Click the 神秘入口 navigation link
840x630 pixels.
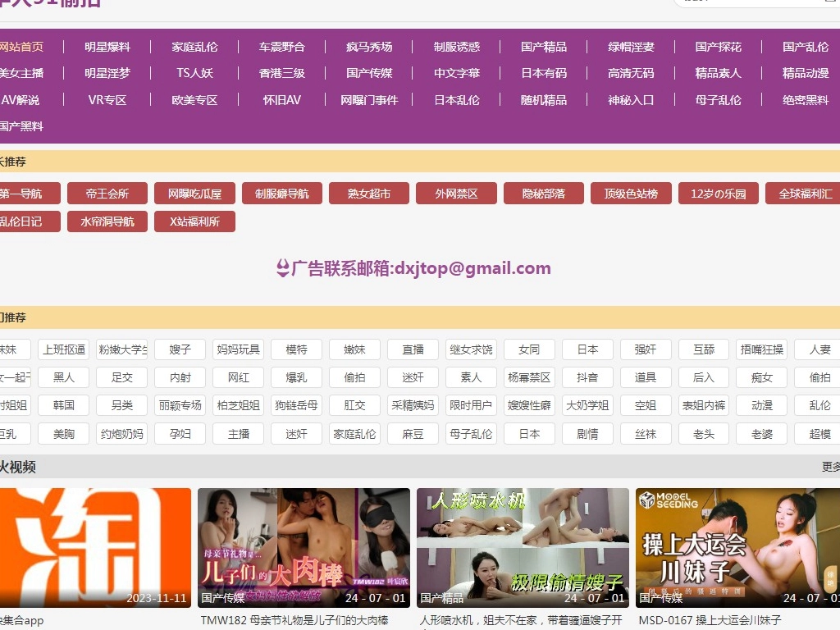coord(631,100)
